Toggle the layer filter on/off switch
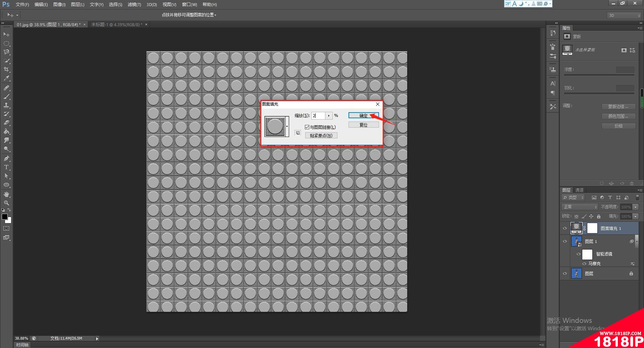The width and height of the screenshot is (644, 348). click(637, 197)
